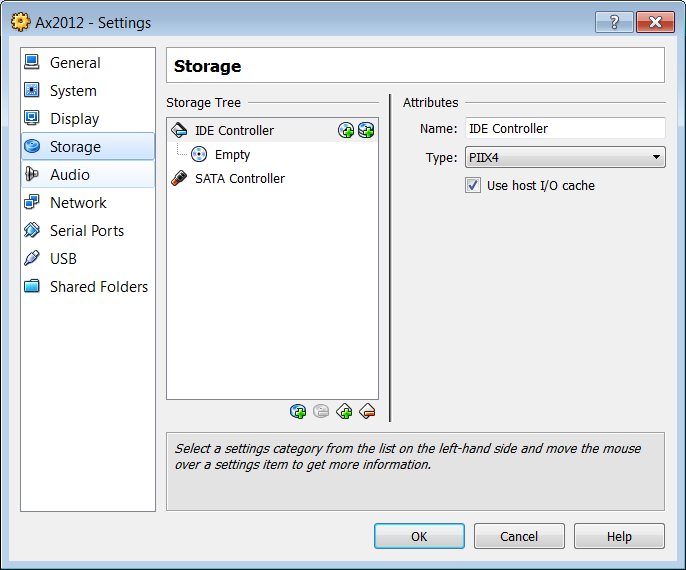The image size is (686, 570).
Task: Click remove attachment icon below storage tree
Action: point(321,412)
